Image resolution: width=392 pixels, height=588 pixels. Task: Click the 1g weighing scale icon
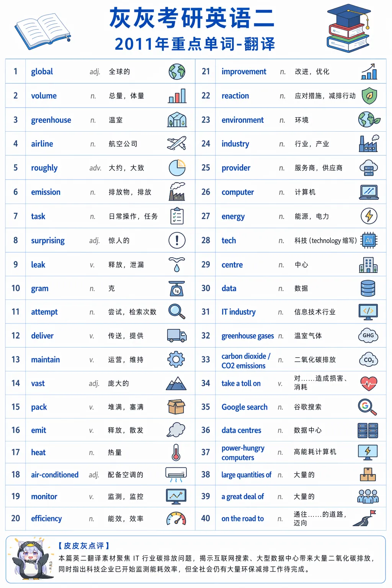[x=177, y=289]
